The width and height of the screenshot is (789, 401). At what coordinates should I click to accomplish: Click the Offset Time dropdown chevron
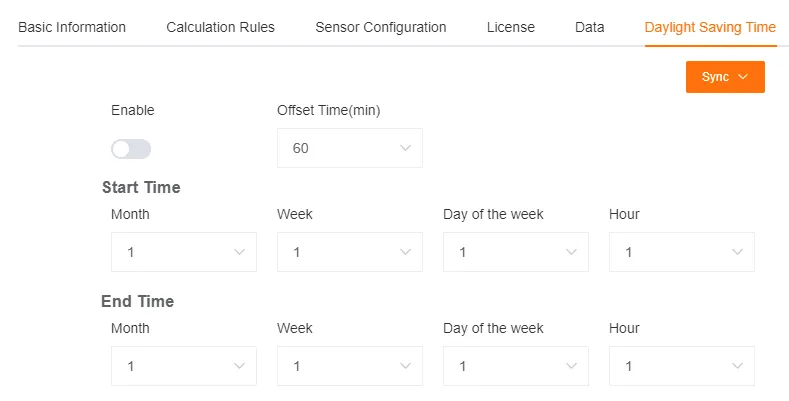point(405,148)
